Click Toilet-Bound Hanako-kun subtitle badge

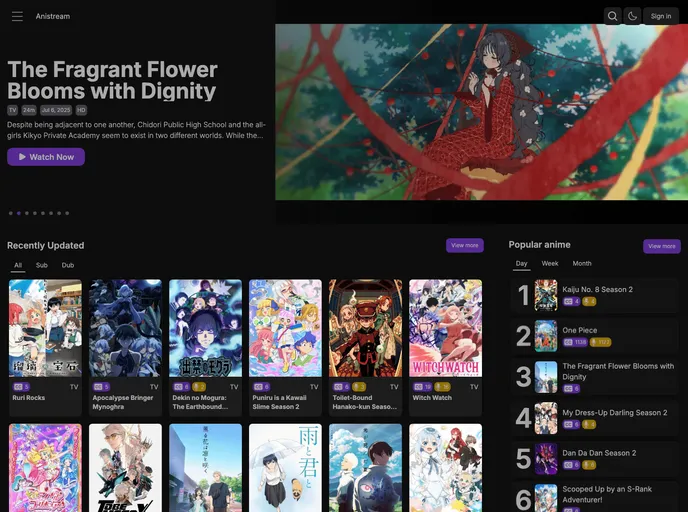341,387
